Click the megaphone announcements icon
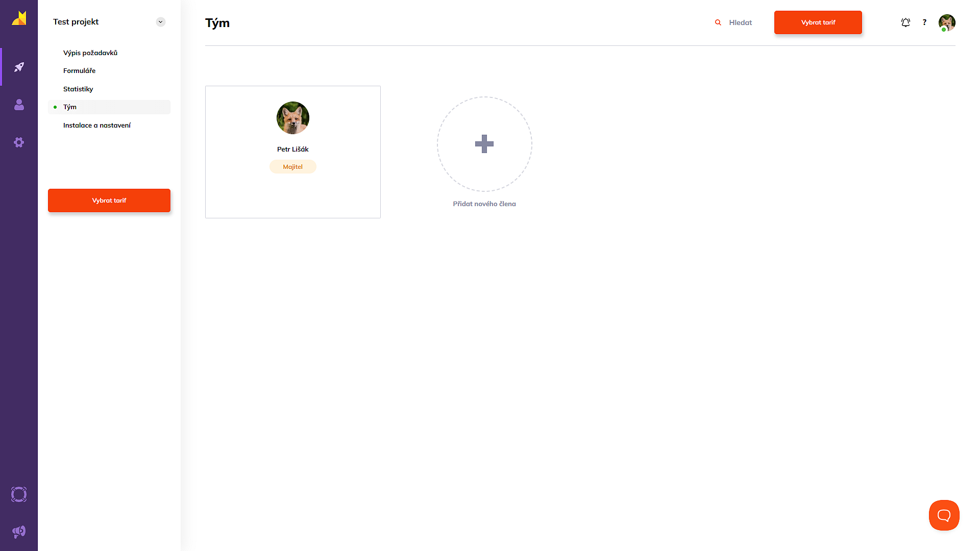Screen dimensions: 980x551 (x=19, y=532)
